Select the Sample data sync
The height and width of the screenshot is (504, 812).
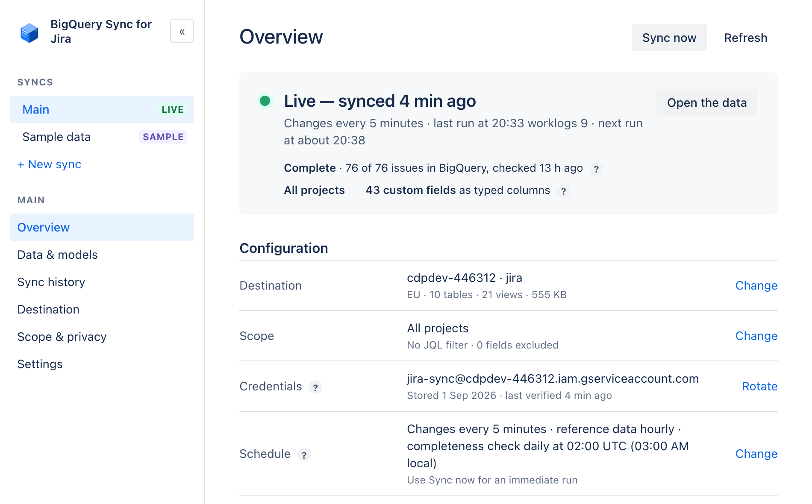[x=102, y=137]
